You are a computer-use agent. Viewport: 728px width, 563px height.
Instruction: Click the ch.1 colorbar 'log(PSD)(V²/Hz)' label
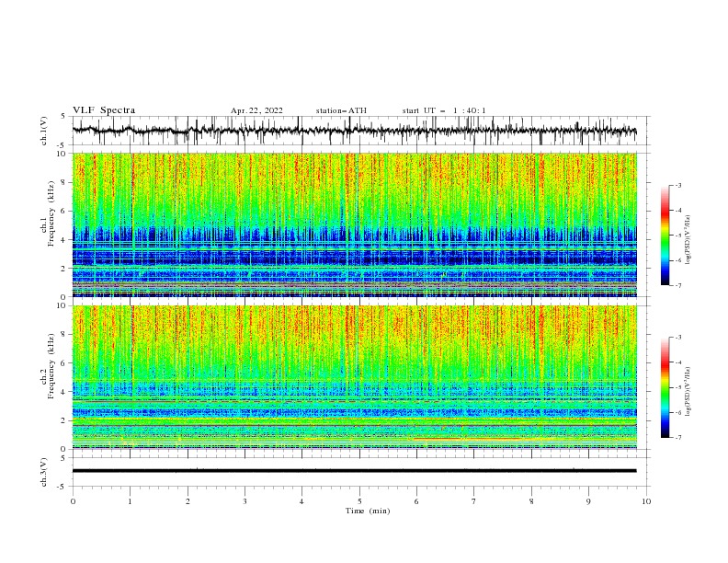(x=688, y=239)
